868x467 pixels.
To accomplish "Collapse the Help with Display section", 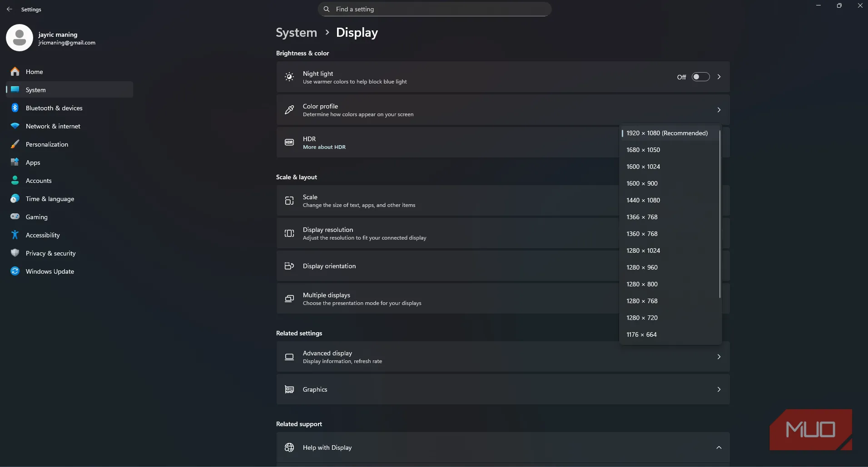I will (719, 447).
